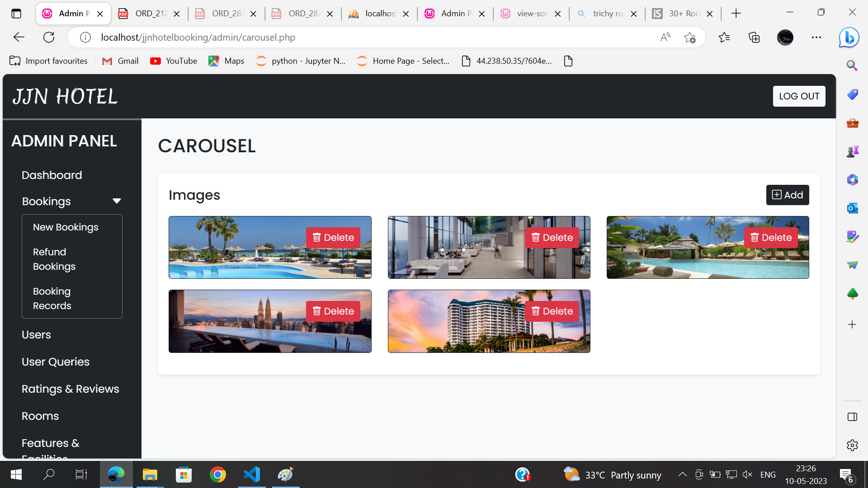
Task: Open the Booking Records page
Action: point(52,298)
